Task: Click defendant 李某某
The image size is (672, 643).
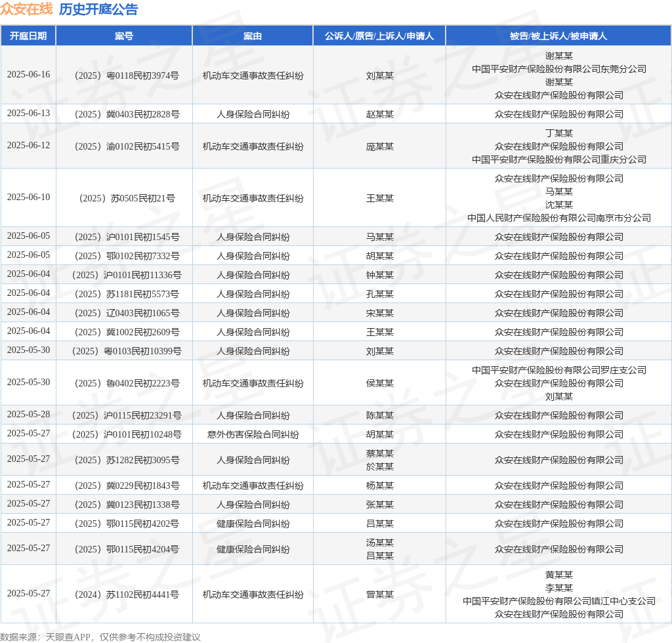Action: (x=559, y=588)
